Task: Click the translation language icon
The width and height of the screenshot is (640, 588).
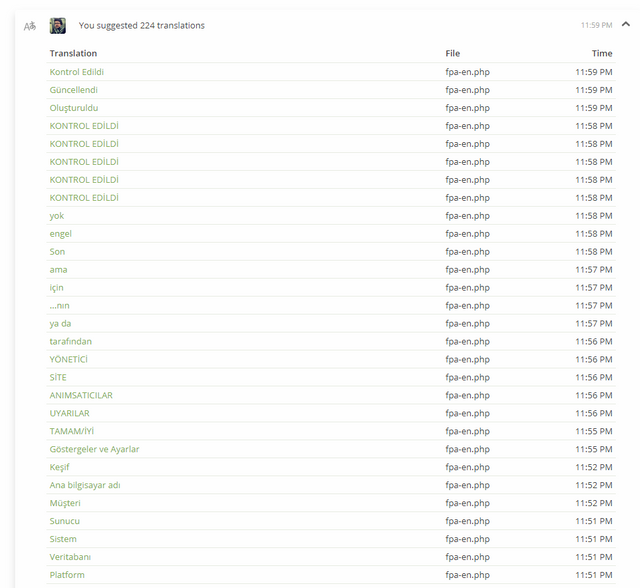Action: [x=30, y=26]
